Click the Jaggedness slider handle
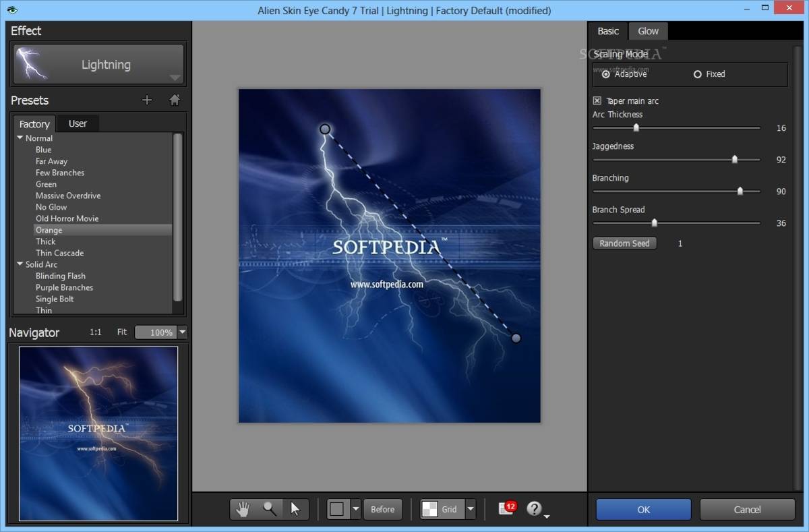Screen dimensions: 809x532 click(735, 159)
